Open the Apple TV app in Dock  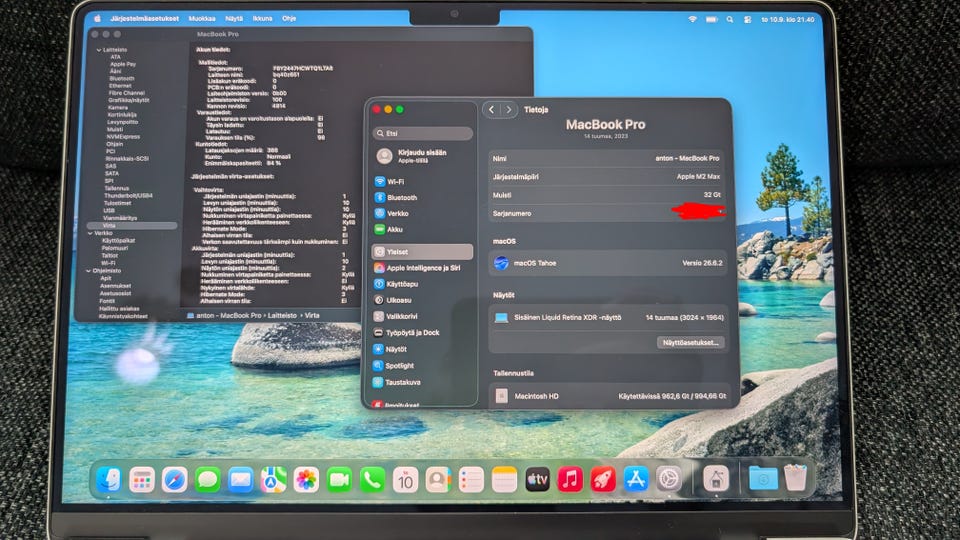point(538,480)
